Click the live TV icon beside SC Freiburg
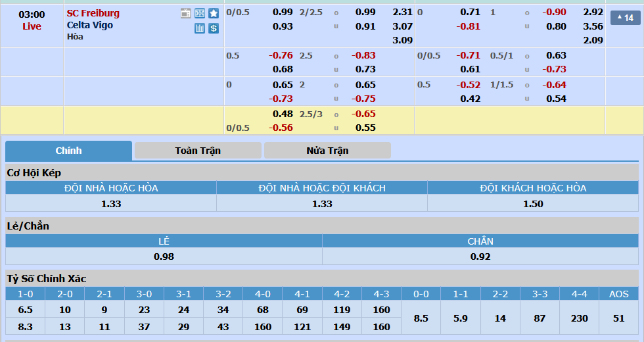644x342 pixels. (x=185, y=13)
